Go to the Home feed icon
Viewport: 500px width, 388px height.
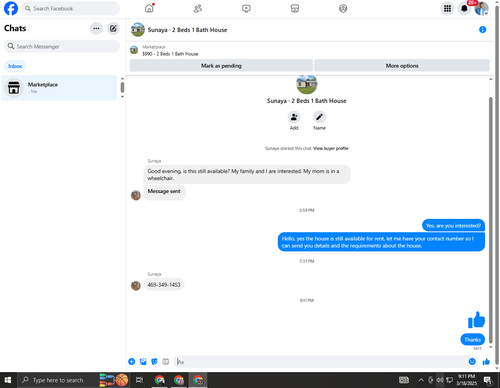pyautogui.click(x=149, y=8)
